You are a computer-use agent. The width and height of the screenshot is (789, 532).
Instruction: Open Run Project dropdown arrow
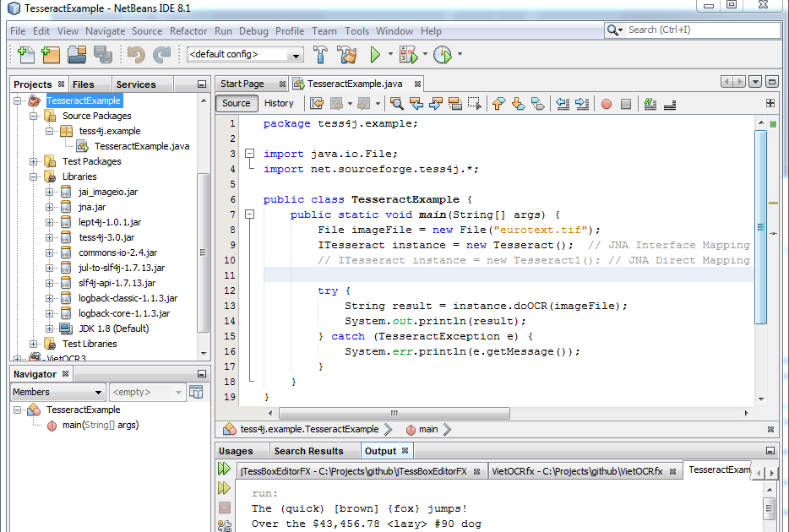pos(390,54)
